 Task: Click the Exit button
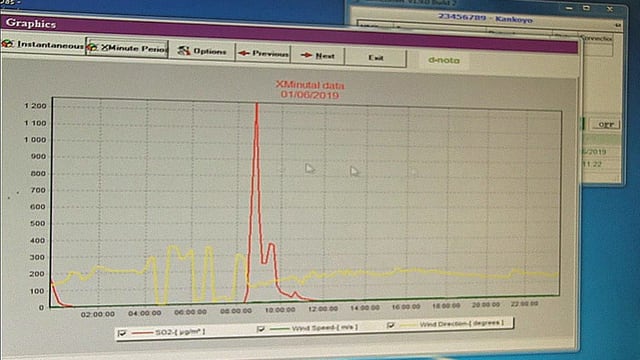click(376, 58)
